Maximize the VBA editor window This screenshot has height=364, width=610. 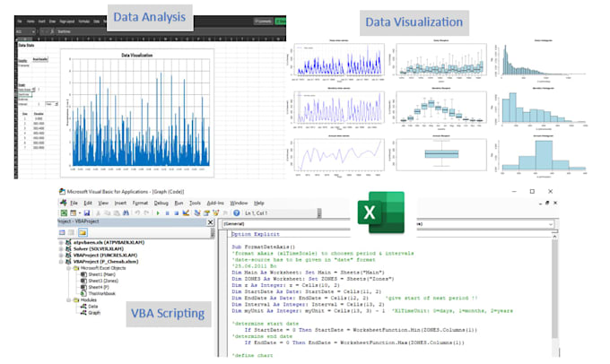(x=532, y=191)
